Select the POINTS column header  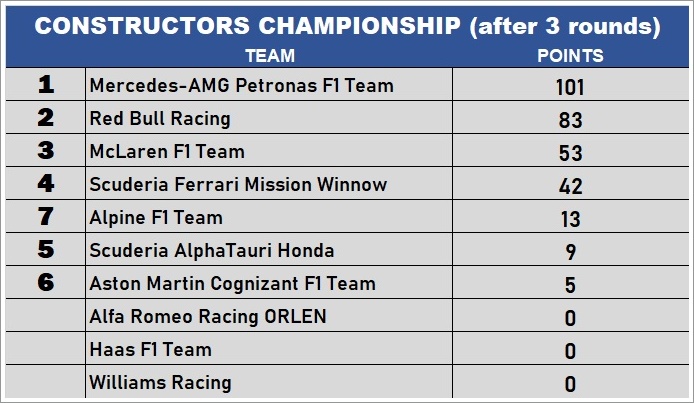[x=570, y=56]
